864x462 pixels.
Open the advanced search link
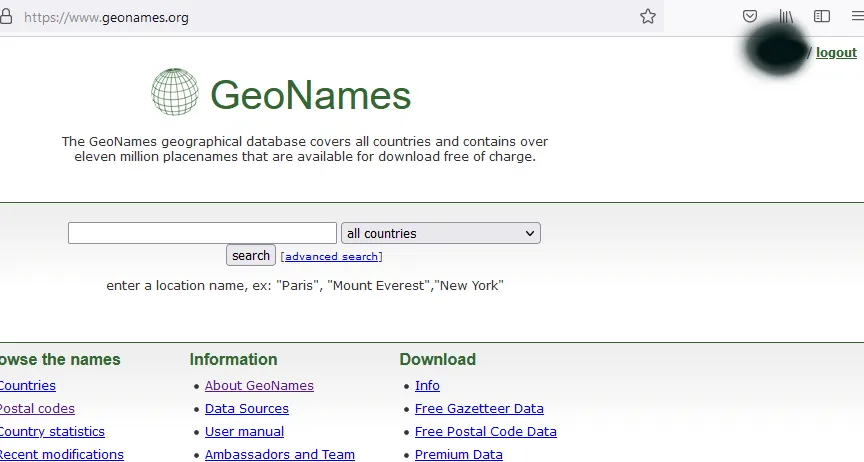click(331, 256)
